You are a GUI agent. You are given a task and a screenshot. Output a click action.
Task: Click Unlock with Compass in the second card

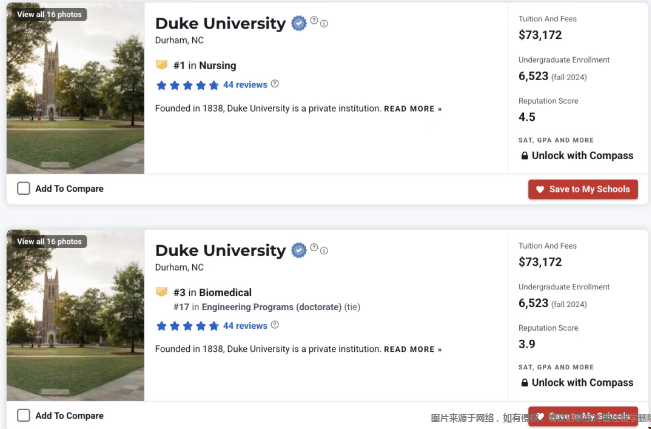coord(578,382)
